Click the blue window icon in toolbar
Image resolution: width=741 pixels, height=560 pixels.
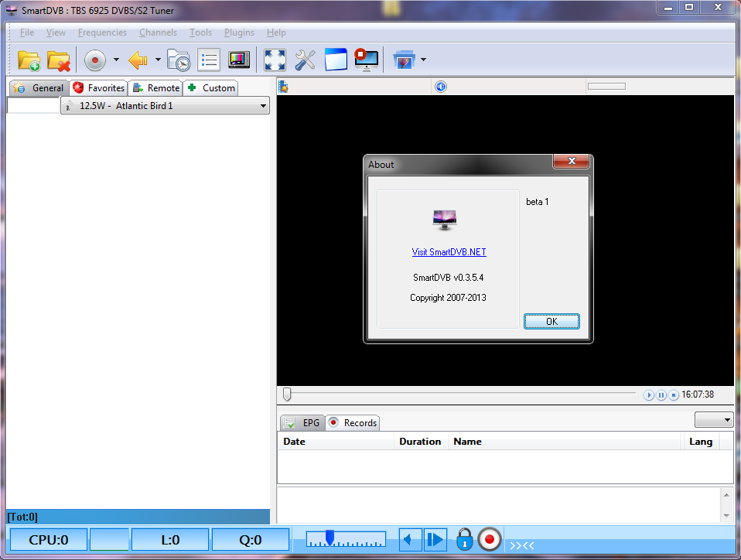pos(336,60)
